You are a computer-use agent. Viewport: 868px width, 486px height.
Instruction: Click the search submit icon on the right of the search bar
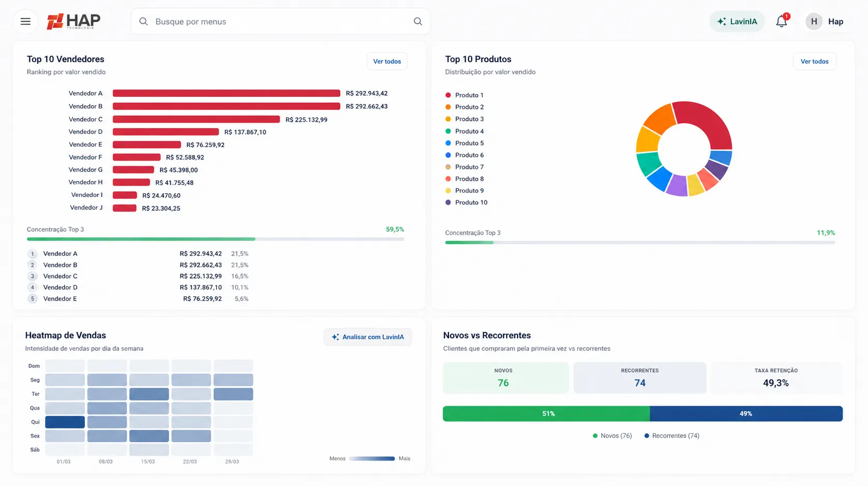coord(417,21)
